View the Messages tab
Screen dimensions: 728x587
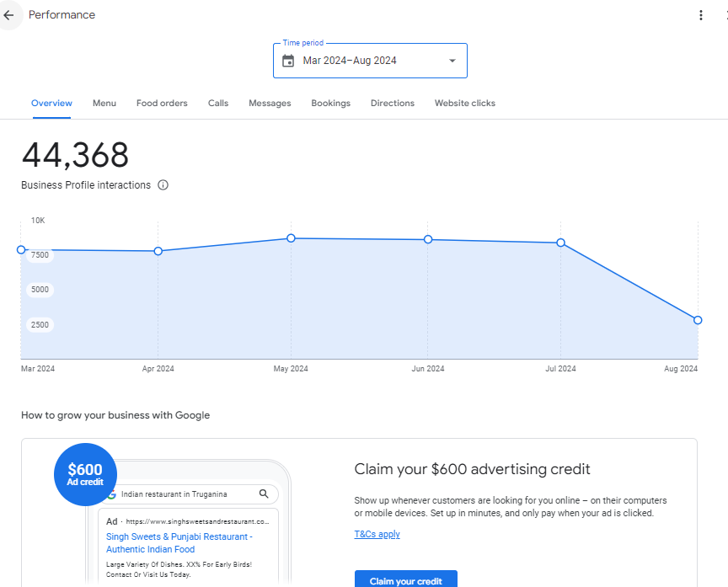coord(270,104)
